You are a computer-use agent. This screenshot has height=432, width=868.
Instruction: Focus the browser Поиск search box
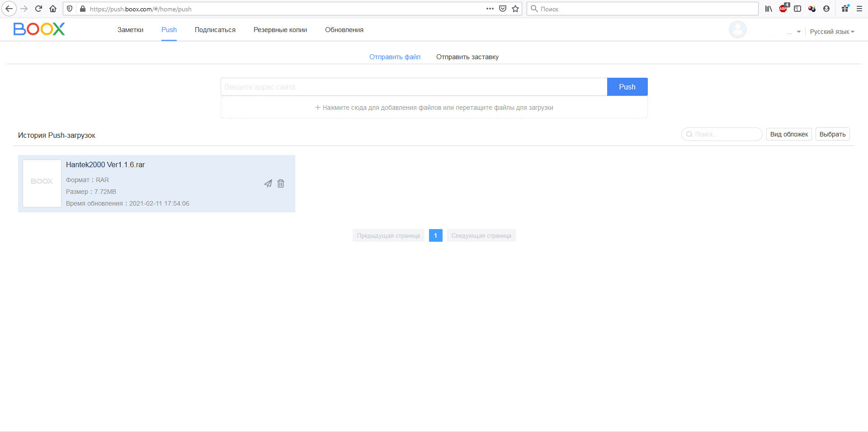click(642, 9)
